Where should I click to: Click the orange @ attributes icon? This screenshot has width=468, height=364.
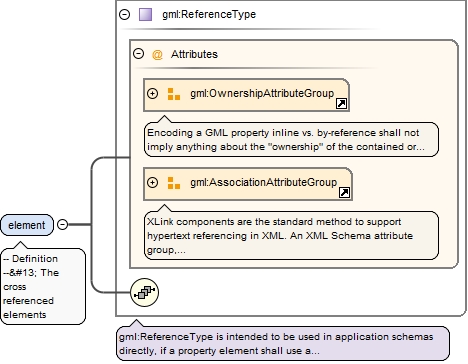pyautogui.click(x=157, y=54)
